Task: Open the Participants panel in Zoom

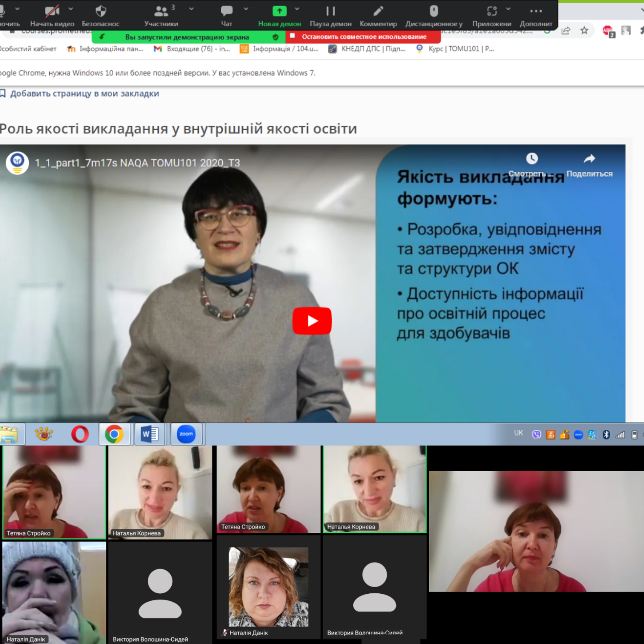Action: tap(161, 11)
